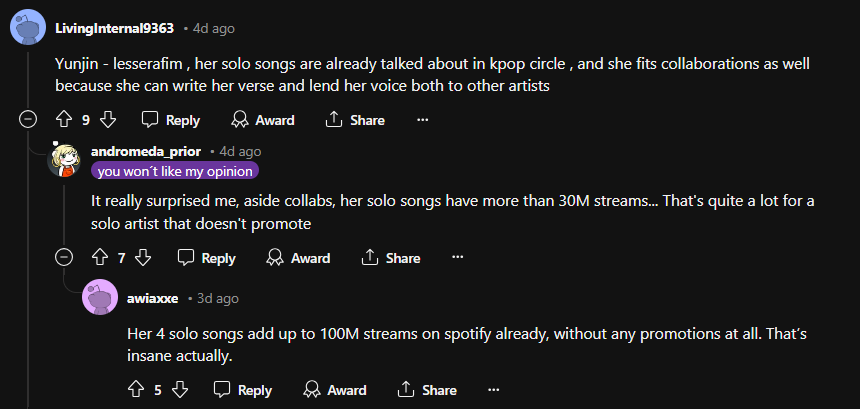This screenshot has height=409, width=860.
Task: Share LivingInternal9363's comment
Action: click(355, 120)
